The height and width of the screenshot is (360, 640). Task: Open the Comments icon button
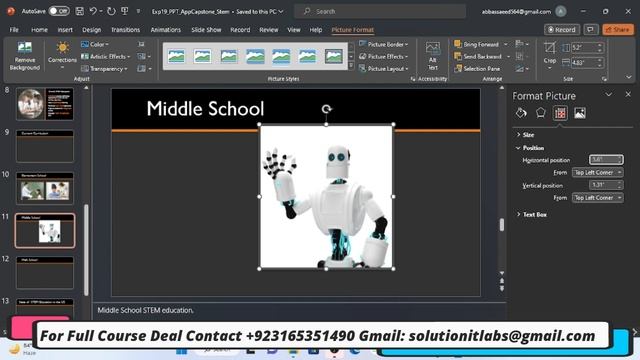(591, 29)
